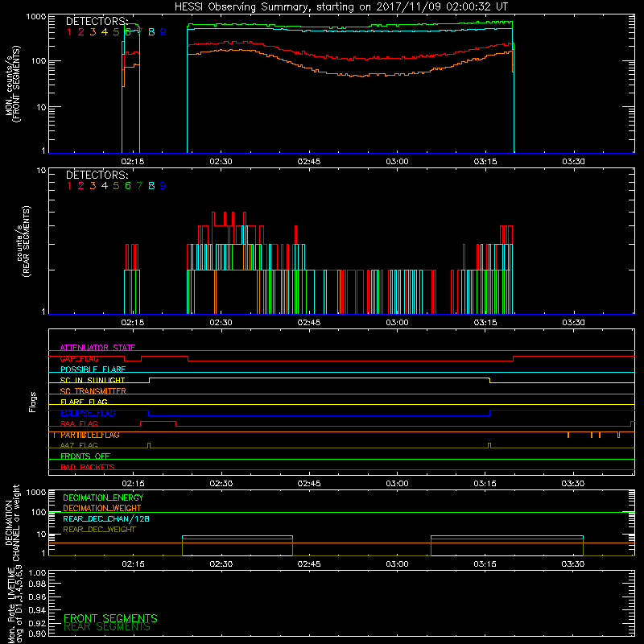Screen dimensions: 644x644
Task: Click the 0.98 tick on livetime axis
Action: click(x=37, y=584)
